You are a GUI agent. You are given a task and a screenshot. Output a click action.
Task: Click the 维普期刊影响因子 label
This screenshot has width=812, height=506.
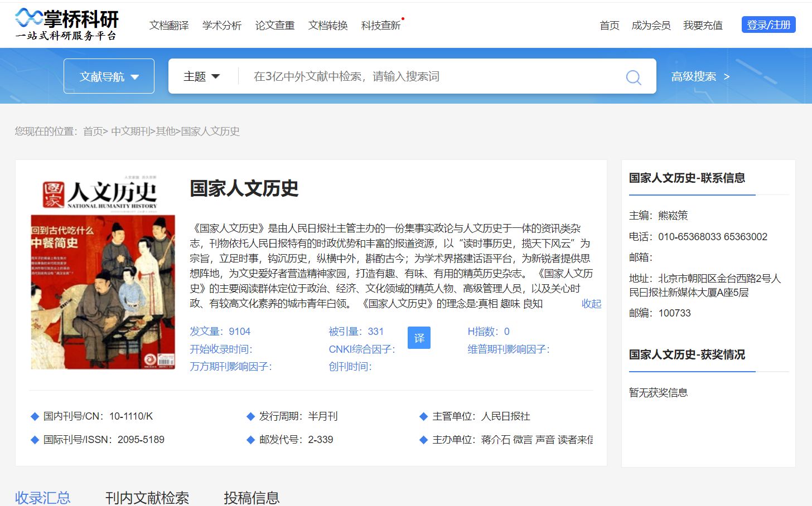click(x=509, y=349)
